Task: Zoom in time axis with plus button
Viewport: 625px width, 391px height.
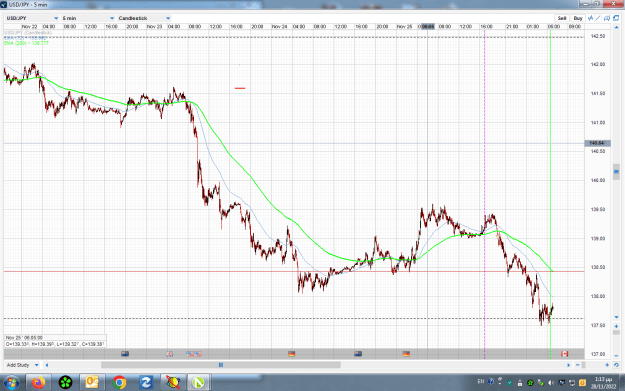Action: [607, 365]
